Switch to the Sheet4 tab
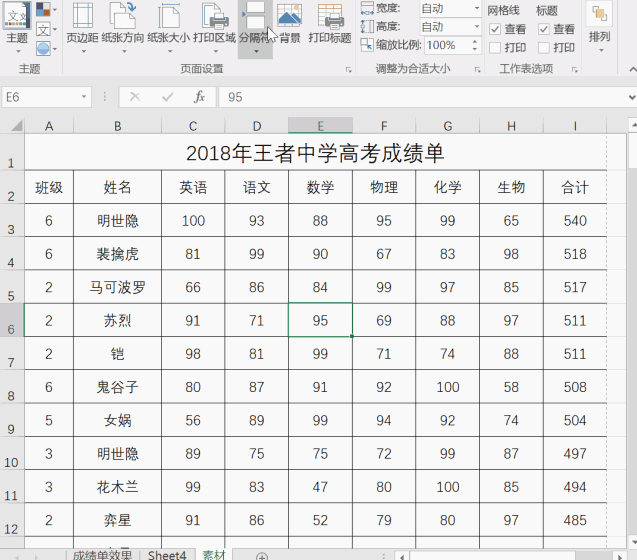Image resolution: width=637 pixels, height=560 pixels. pyautogui.click(x=167, y=555)
